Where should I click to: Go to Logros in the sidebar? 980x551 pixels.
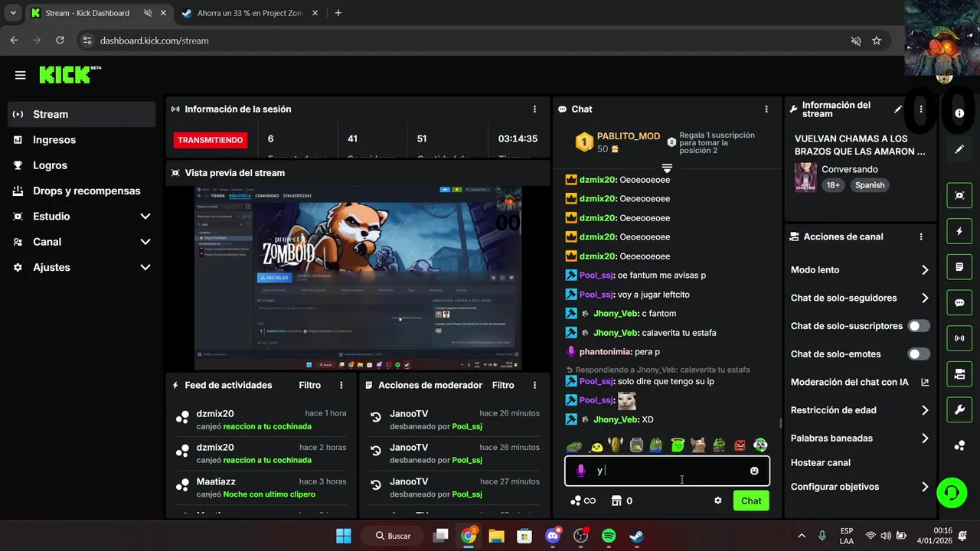[82, 165]
